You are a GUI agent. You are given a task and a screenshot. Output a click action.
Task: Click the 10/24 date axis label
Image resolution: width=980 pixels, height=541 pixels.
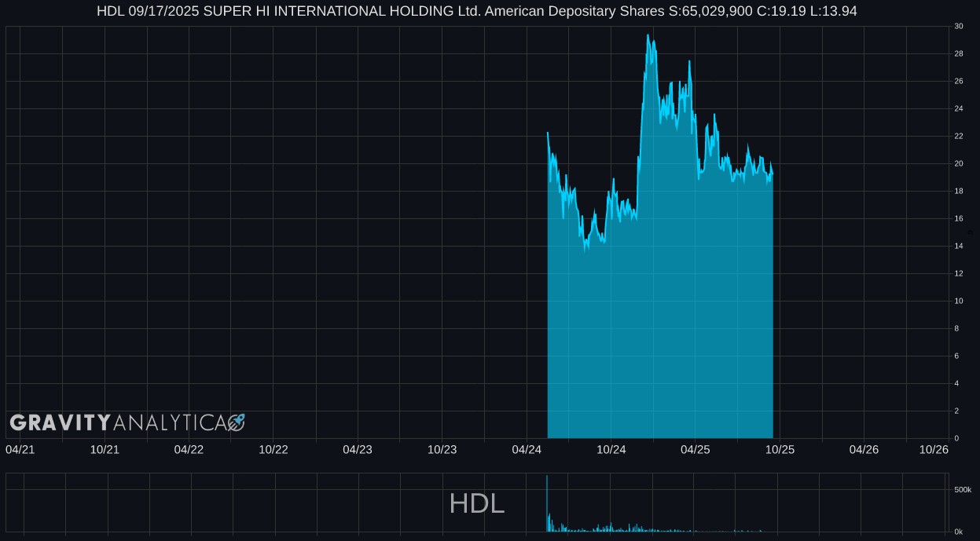point(611,449)
